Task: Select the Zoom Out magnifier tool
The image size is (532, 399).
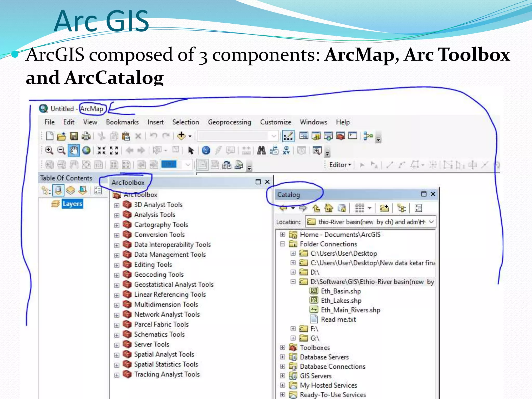Action: (x=61, y=150)
